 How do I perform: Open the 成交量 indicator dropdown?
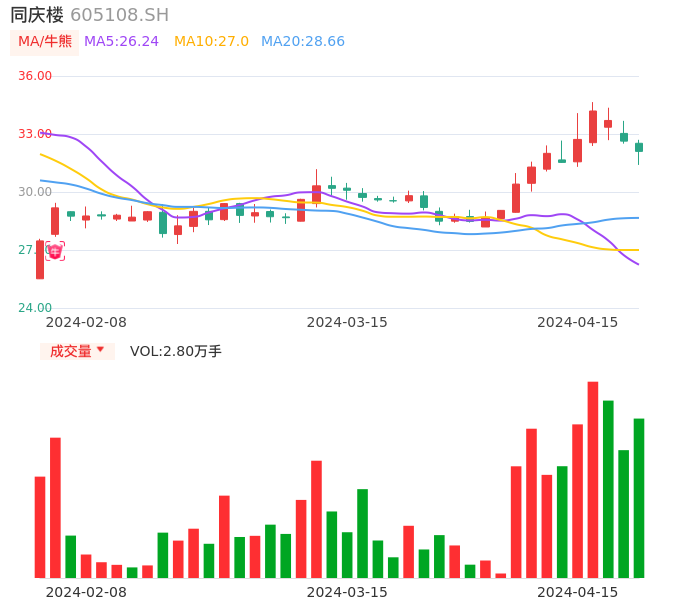[77, 351]
